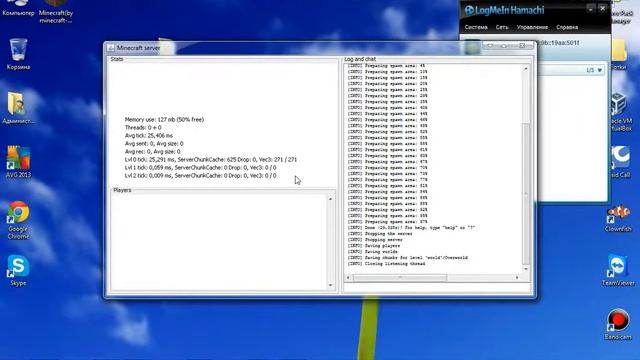Open Hamachi Управление menu

532,27
